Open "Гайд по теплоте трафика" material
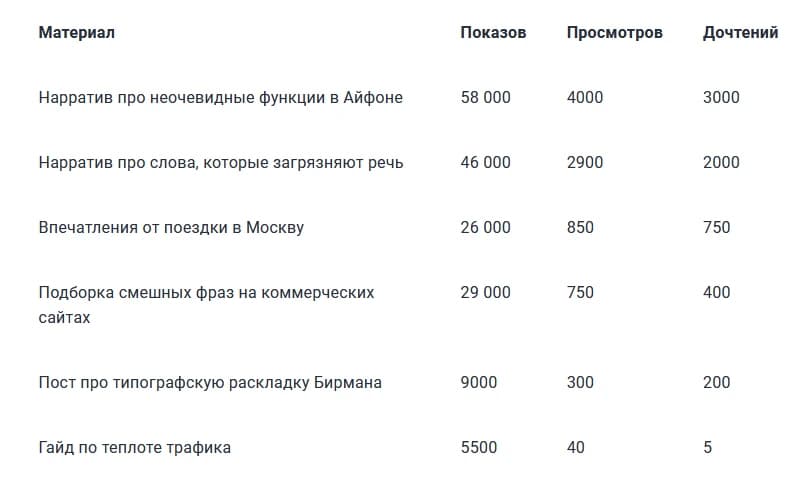Viewport: 797px width, 490px height. pos(135,448)
